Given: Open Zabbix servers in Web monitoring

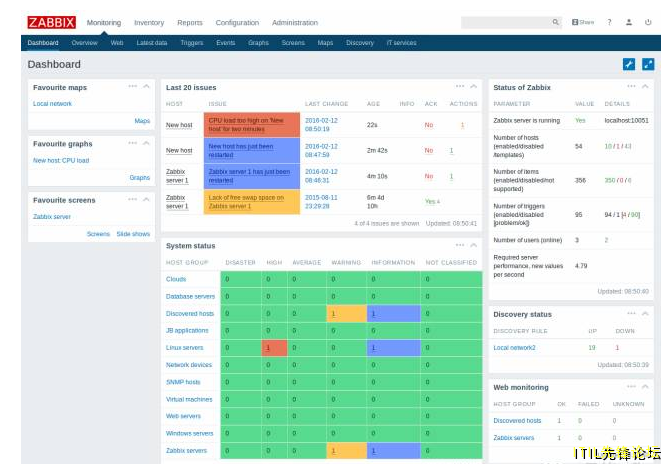Looking at the screenshot, I should 513,438.
